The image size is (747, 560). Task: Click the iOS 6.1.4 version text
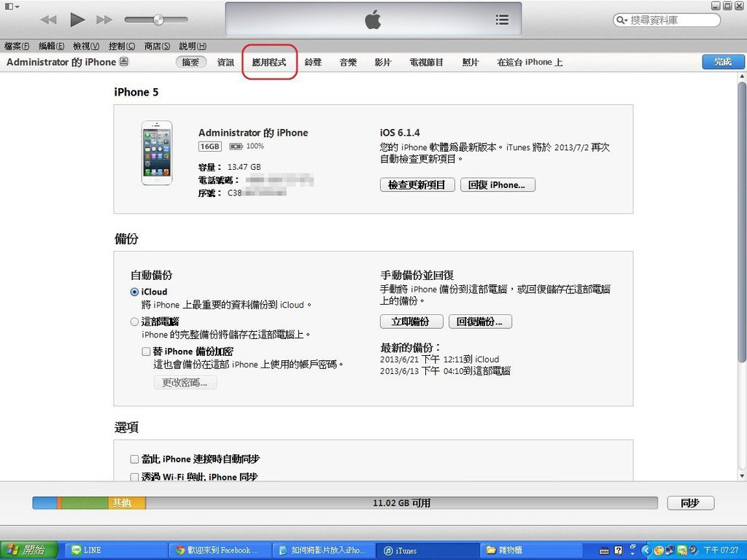pyautogui.click(x=400, y=133)
